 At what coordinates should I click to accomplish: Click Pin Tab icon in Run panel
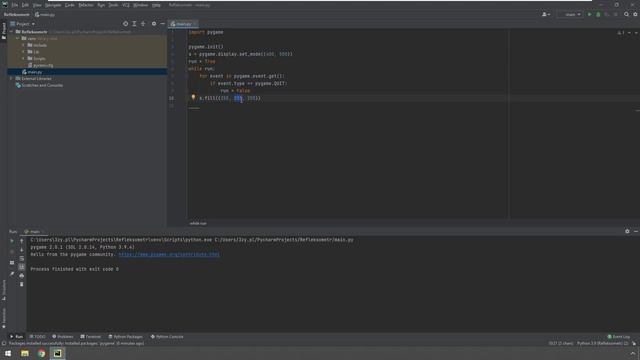click(x=12, y=273)
